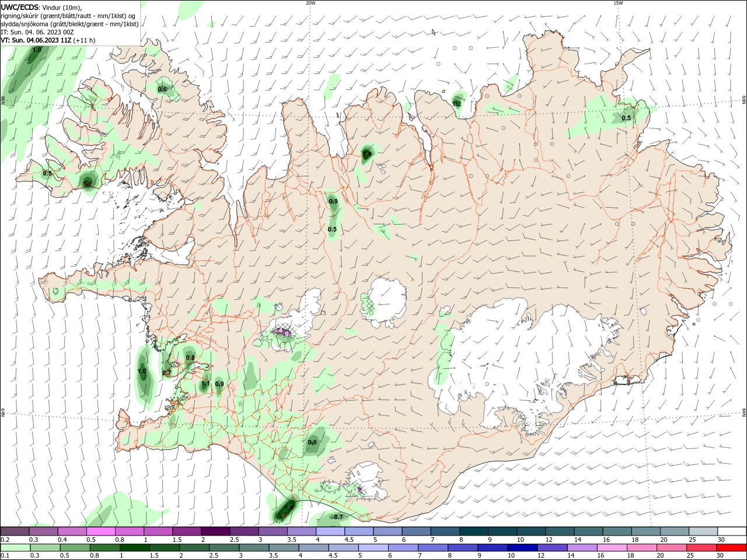Select the dark teal swatch at snow scale 8
The height and width of the screenshot is (560, 747).
[473, 531]
